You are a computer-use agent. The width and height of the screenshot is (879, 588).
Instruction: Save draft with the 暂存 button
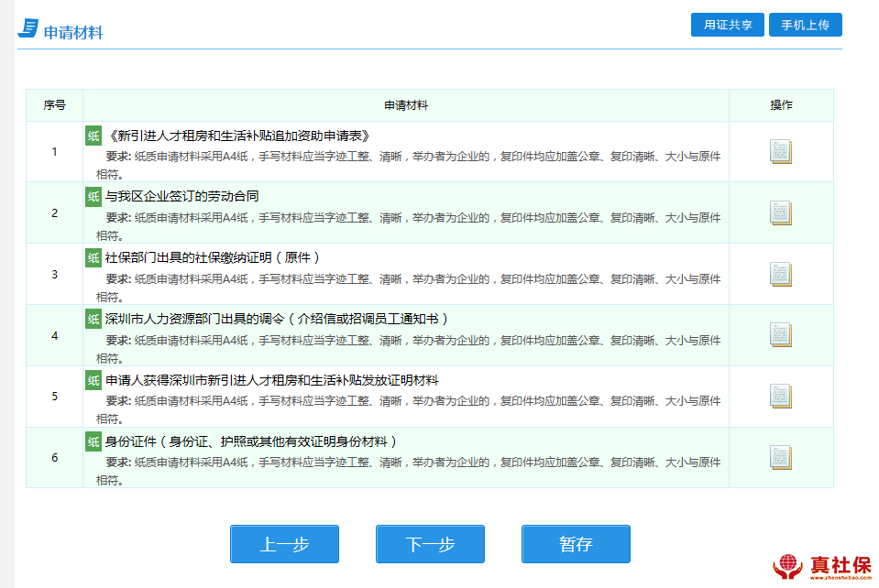(x=576, y=544)
